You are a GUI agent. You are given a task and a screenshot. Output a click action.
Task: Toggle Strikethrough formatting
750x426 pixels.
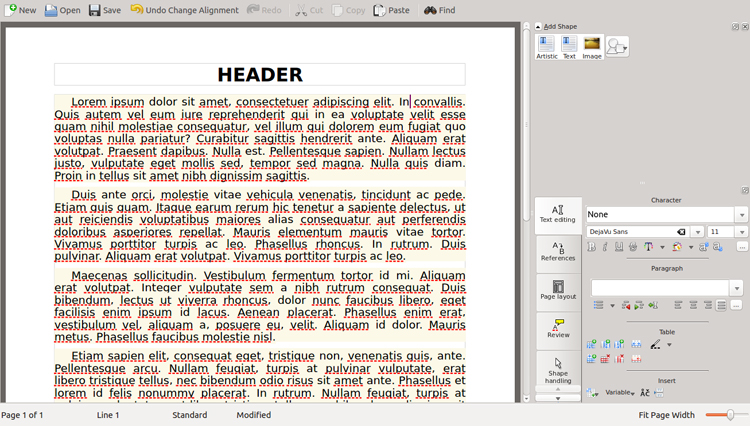pos(633,247)
